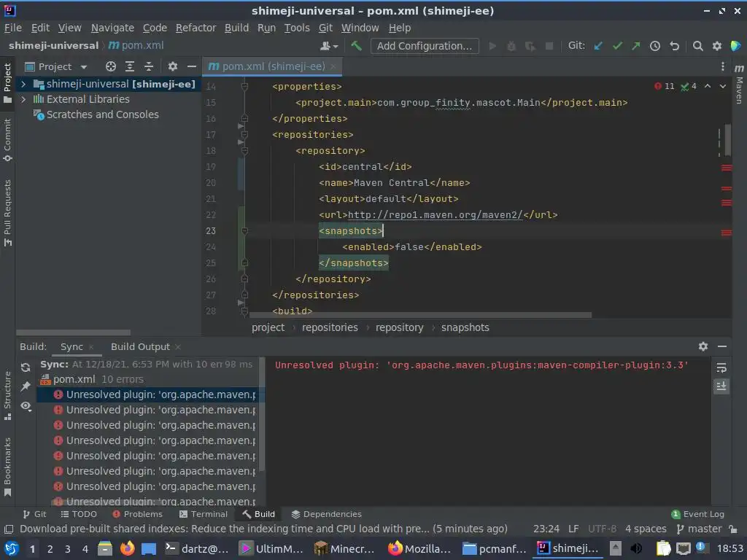Click the repo1.maven.org URL link
The image size is (747, 560).
coord(435,215)
